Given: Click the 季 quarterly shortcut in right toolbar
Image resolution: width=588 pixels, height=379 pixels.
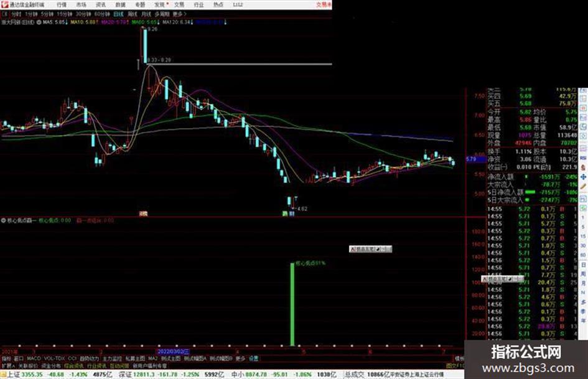Looking at the screenshot, I should pyautogui.click(x=583, y=311).
